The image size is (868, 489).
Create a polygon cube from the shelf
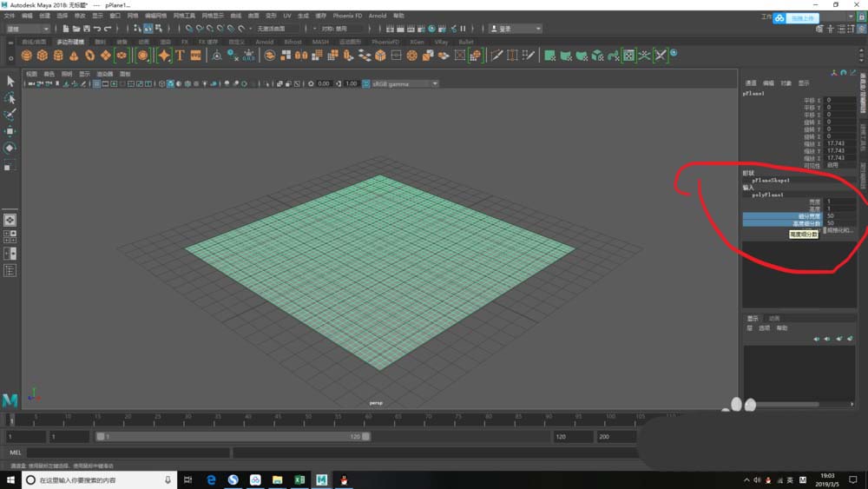(42, 56)
